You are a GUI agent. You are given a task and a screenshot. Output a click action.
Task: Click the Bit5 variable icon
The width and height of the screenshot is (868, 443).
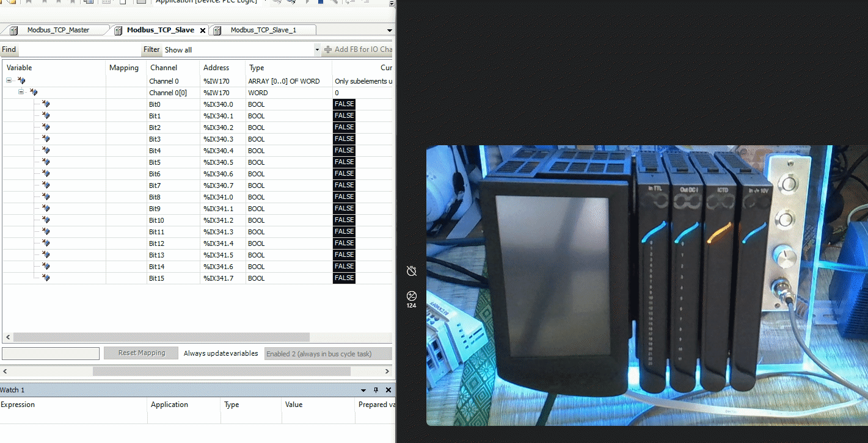pos(46,162)
